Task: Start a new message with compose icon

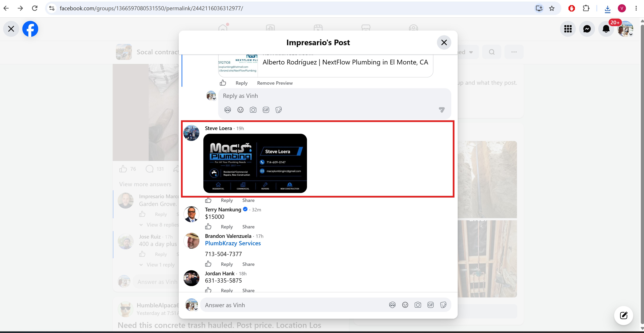Action: (624, 315)
